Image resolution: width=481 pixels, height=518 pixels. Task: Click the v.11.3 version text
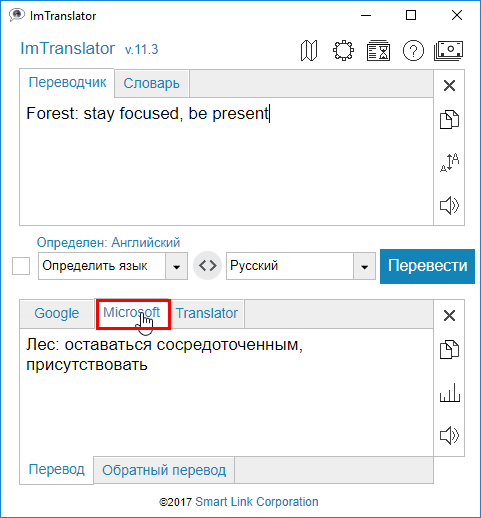click(x=141, y=49)
